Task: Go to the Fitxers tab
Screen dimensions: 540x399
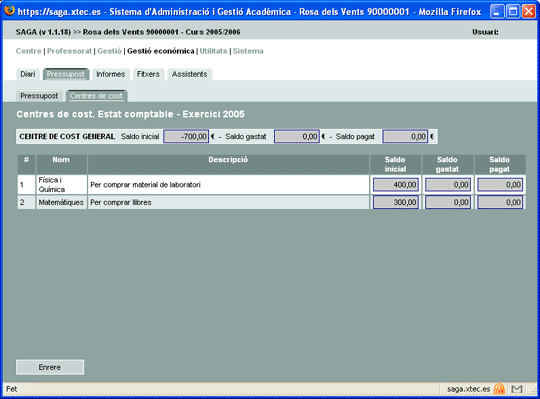Action: click(x=148, y=74)
